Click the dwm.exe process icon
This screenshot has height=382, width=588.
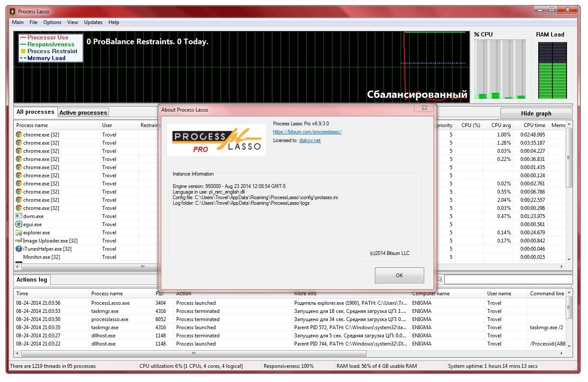(x=19, y=216)
